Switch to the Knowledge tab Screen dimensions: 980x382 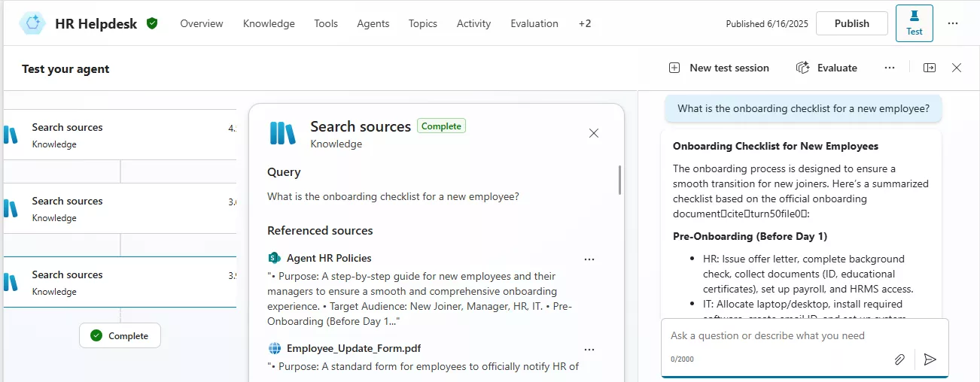[269, 23]
